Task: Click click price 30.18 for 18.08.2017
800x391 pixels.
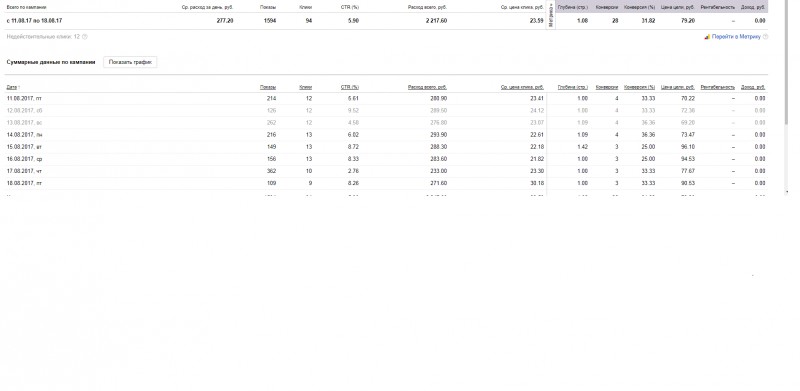Action: click(x=537, y=183)
